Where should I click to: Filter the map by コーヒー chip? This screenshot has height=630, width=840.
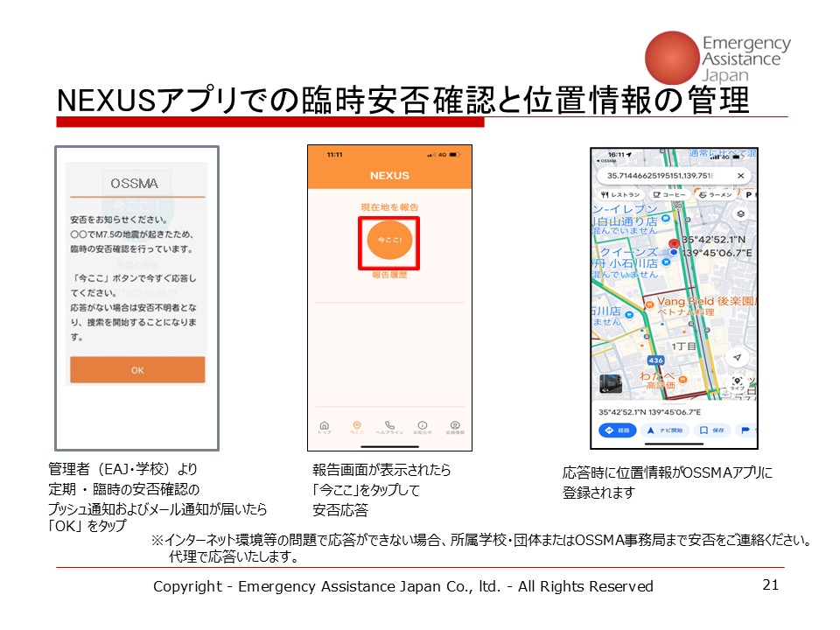coord(670,195)
